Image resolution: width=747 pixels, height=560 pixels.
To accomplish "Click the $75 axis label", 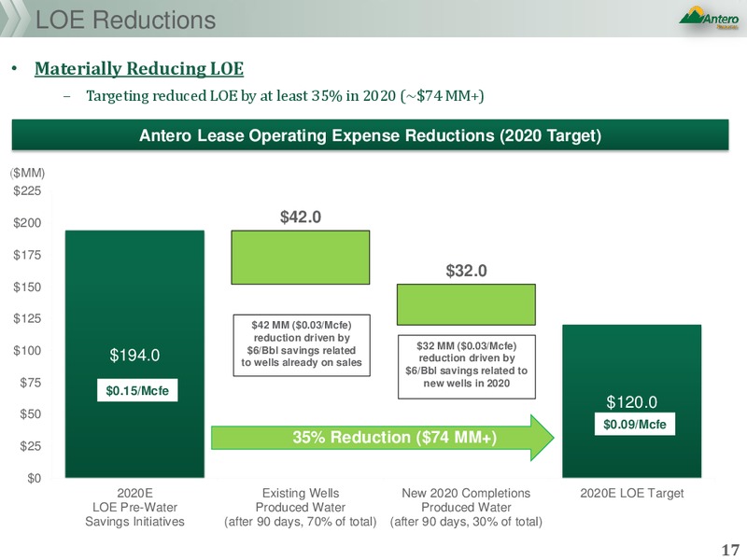I will [x=31, y=383].
